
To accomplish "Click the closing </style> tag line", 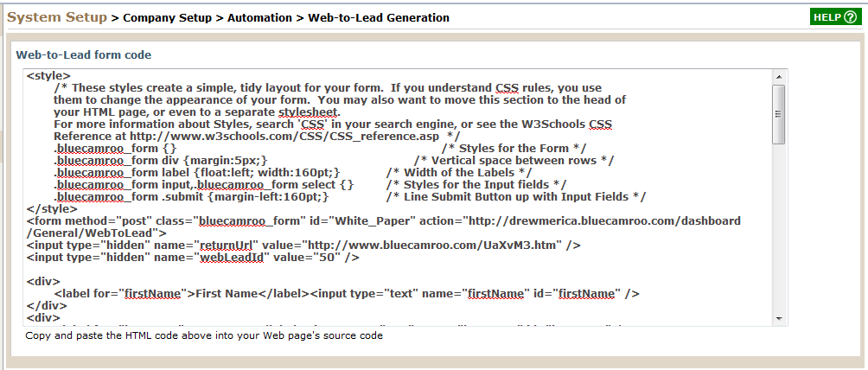I will click(x=52, y=209).
